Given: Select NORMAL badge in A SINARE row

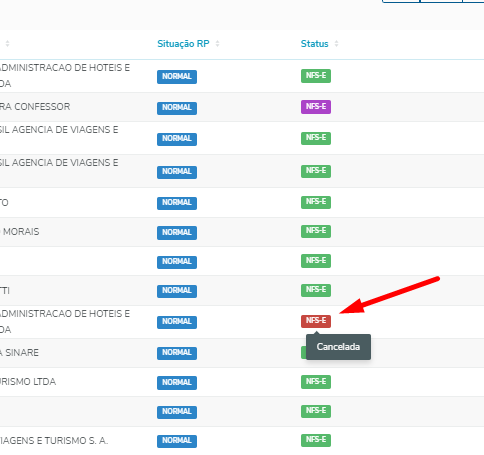Looking at the screenshot, I should (177, 353).
